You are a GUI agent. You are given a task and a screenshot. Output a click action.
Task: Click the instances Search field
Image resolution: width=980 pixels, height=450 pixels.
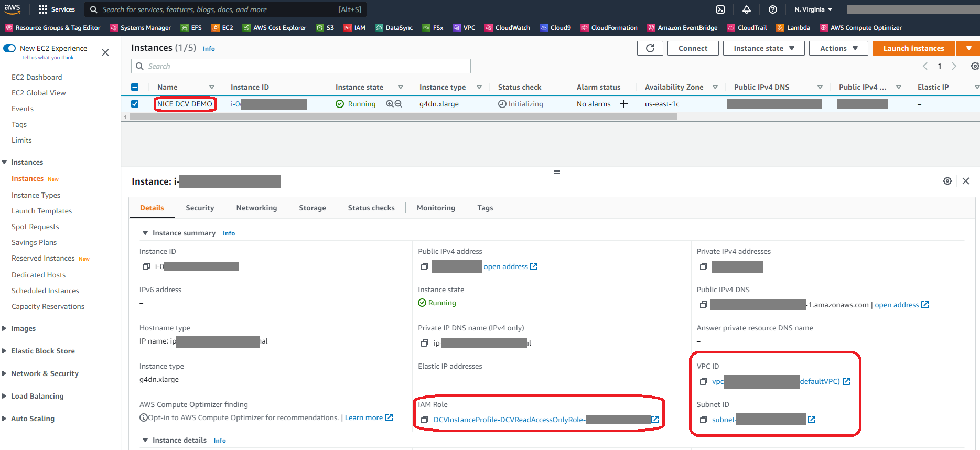coord(301,66)
